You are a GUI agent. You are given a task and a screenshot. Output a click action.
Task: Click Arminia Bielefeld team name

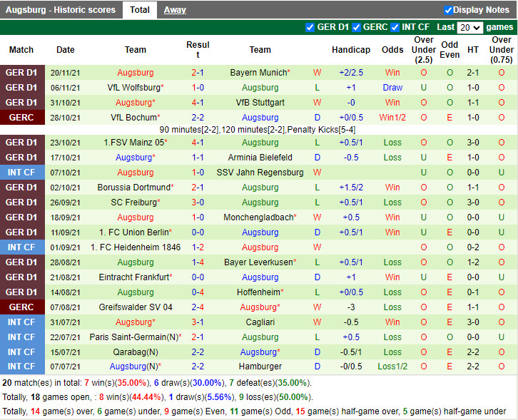pos(260,158)
